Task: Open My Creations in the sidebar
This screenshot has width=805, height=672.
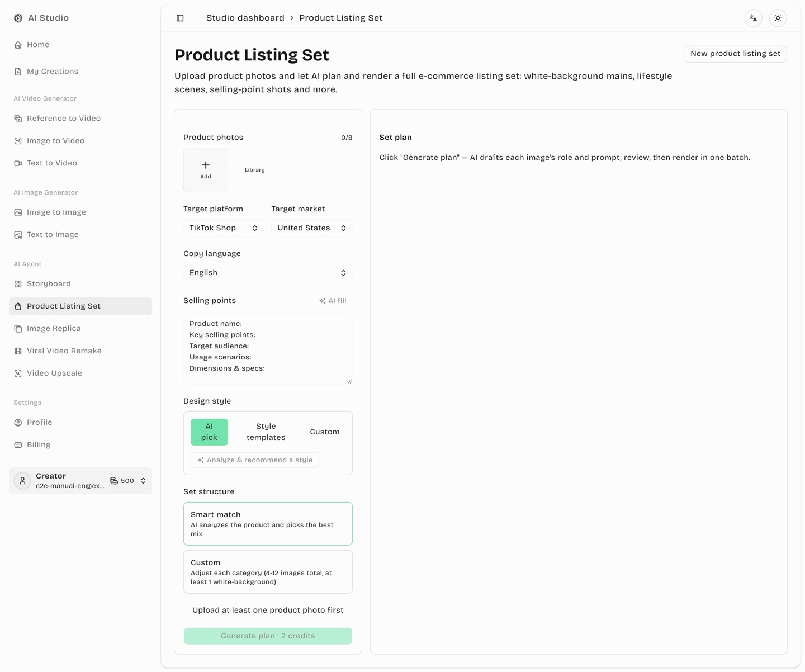Action: point(80,72)
